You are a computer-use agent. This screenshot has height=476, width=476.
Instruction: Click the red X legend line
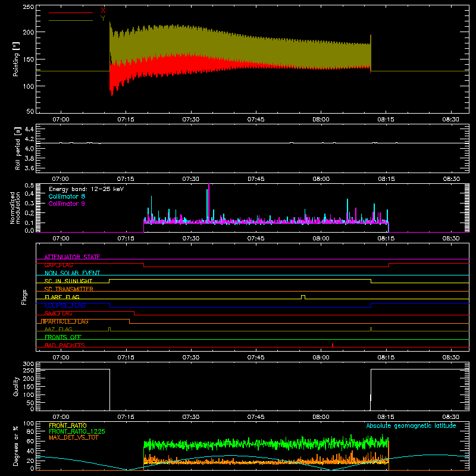coord(70,12)
